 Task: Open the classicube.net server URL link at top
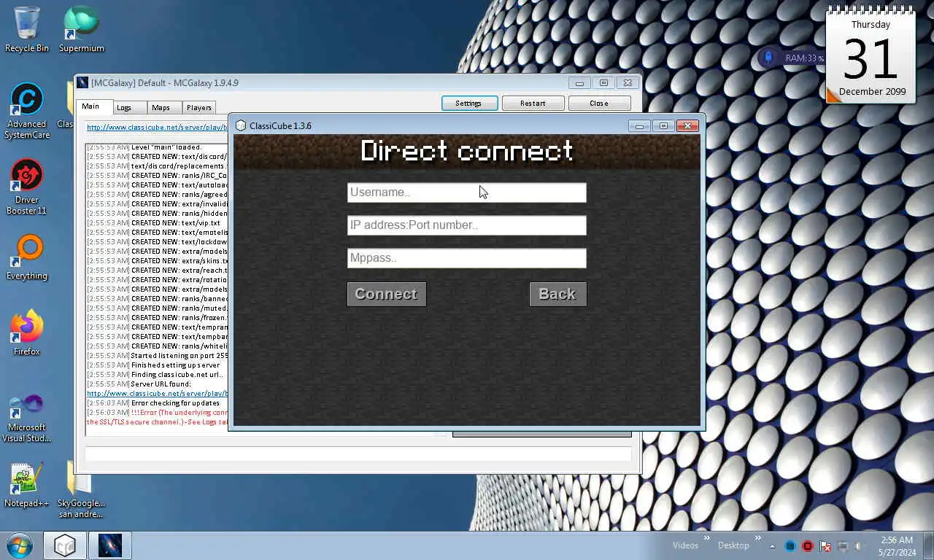point(157,127)
